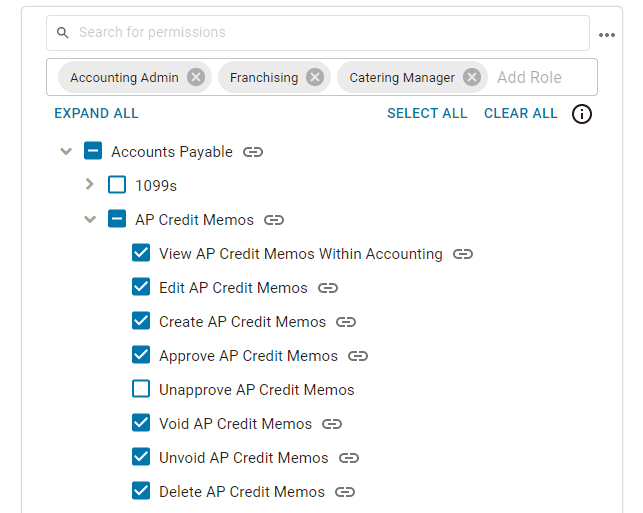The width and height of the screenshot is (643, 513).
Task: Click link icon for Edit AP Credit Memos
Action: pyautogui.click(x=328, y=288)
